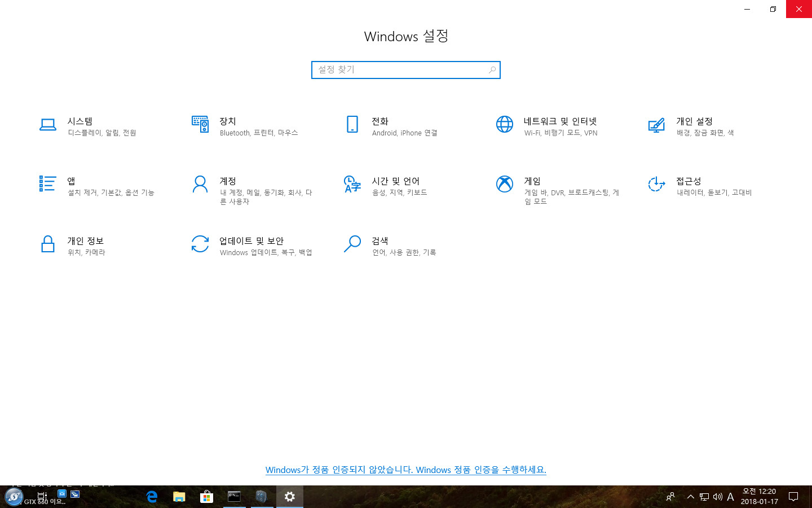Image resolution: width=812 pixels, height=508 pixels.
Task: Open the People icon in the taskbar
Action: click(670, 497)
